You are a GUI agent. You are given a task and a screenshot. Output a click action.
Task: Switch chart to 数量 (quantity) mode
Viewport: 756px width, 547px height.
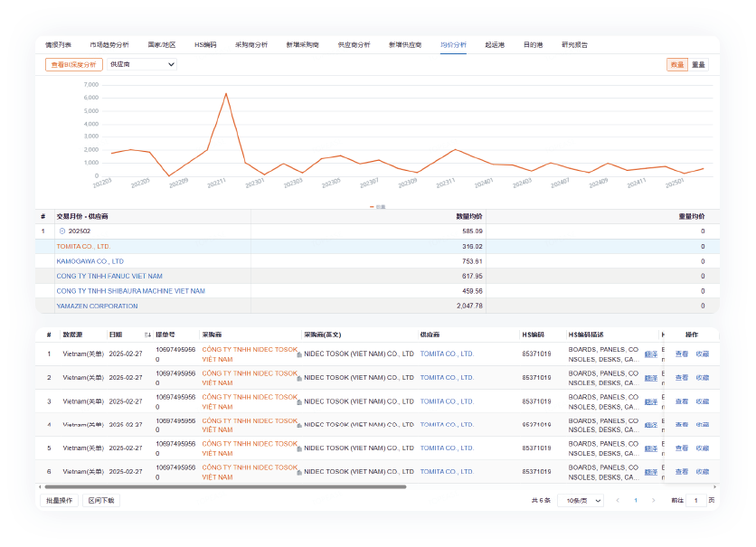[676, 64]
